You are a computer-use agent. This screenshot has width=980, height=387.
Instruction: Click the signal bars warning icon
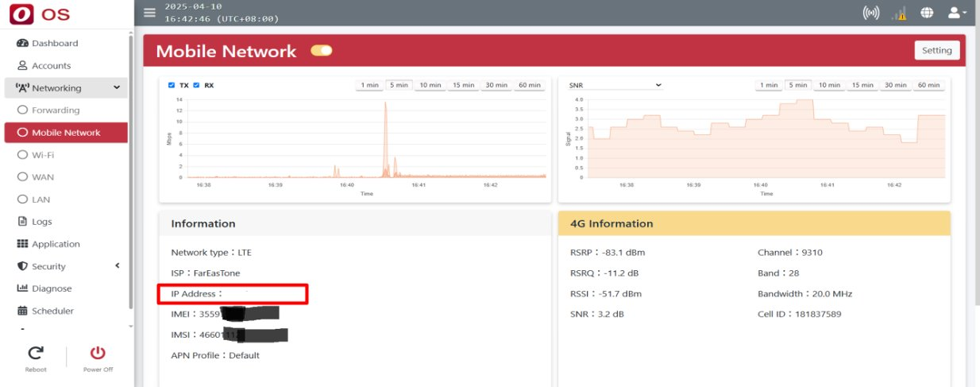900,13
